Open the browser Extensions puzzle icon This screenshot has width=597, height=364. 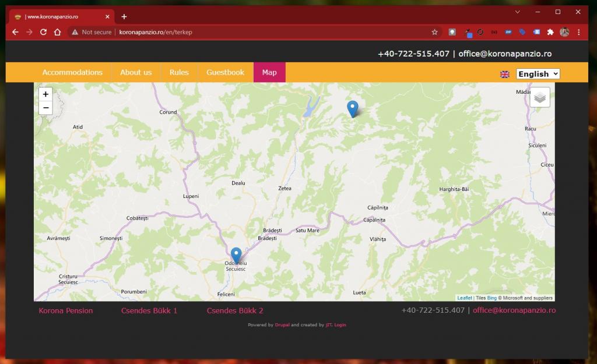click(550, 32)
